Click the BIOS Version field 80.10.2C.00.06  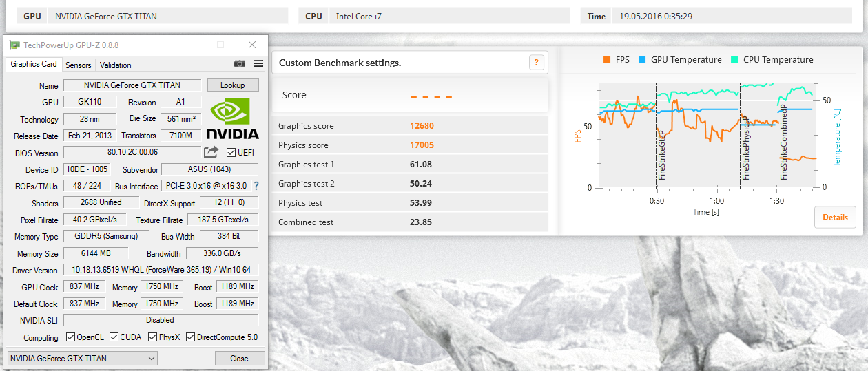click(x=132, y=152)
